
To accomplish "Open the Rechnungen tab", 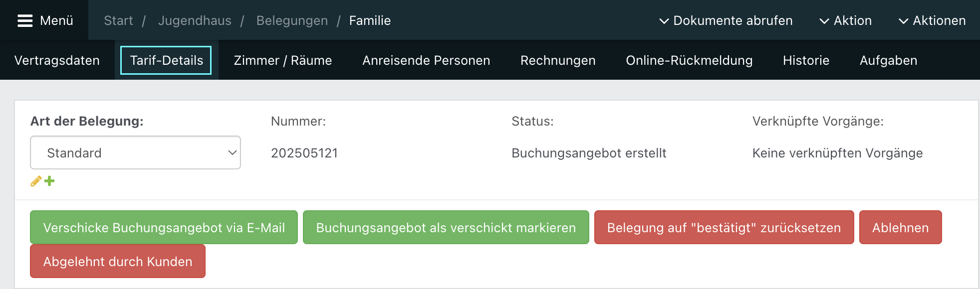I will pos(558,60).
